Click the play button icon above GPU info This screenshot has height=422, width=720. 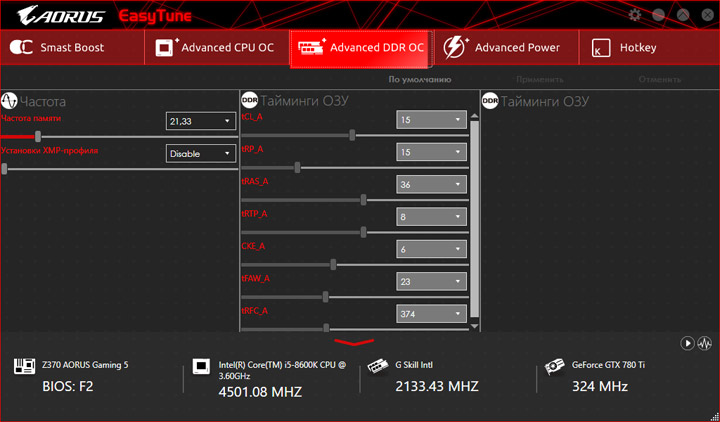[x=687, y=343]
